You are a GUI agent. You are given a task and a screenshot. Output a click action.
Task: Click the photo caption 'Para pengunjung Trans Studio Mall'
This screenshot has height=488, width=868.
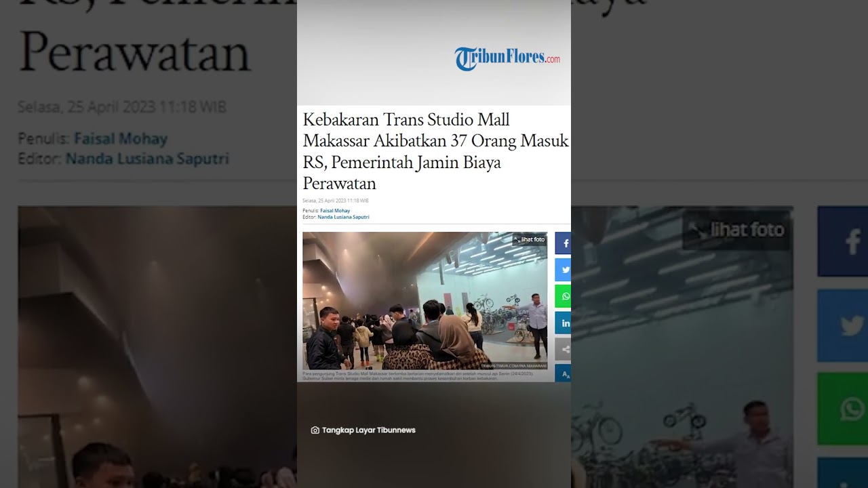[x=418, y=375]
